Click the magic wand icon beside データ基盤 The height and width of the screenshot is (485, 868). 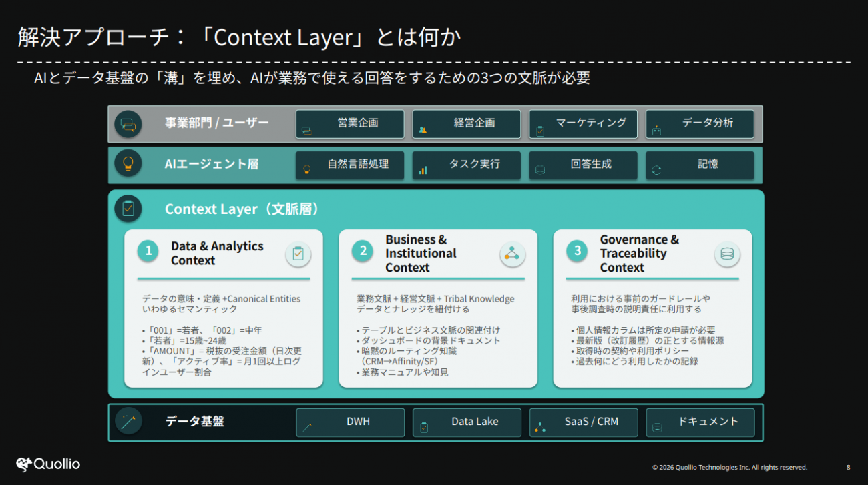[128, 422]
